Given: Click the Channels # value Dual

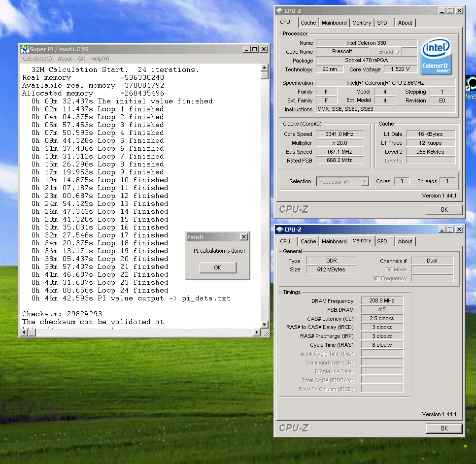Looking at the screenshot, I should coord(432,261).
